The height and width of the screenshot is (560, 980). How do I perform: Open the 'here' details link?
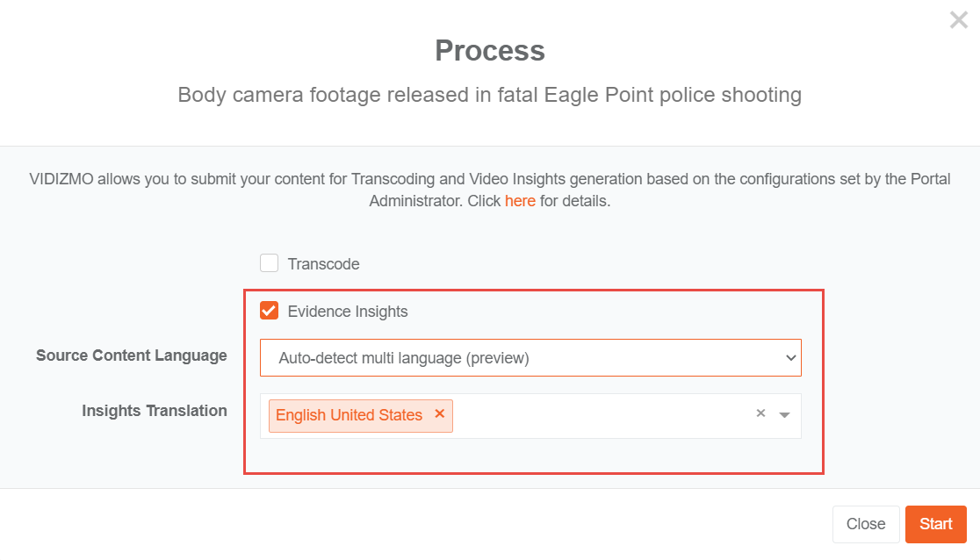tap(520, 201)
